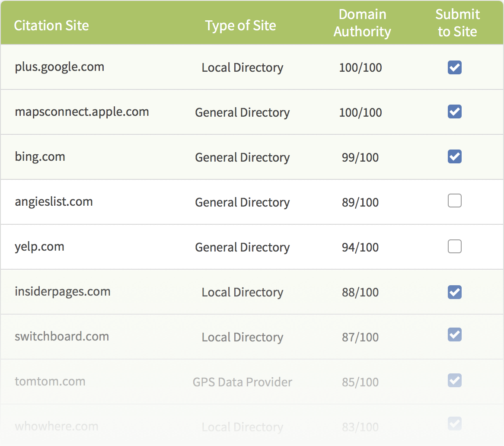The height and width of the screenshot is (446, 504).
Task: Click the 85/100 domain authority value
Action: pyautogui.click(x=360, y=382)
